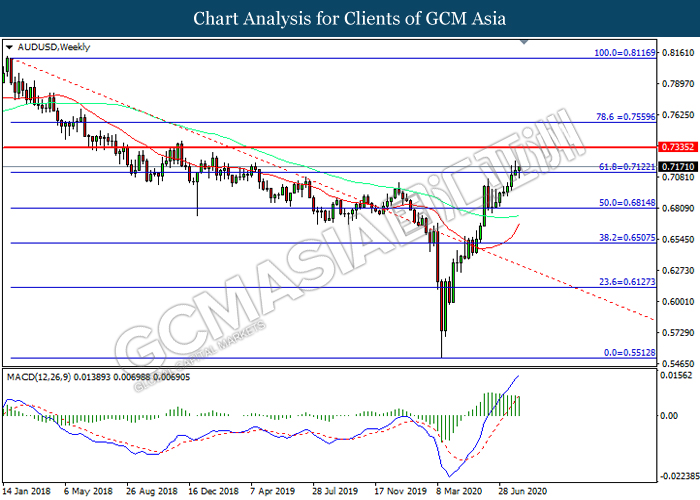Screen dimensions: 700x500
Task: Click the 0.57290 price axis value
Action: [x=678, y=333]
